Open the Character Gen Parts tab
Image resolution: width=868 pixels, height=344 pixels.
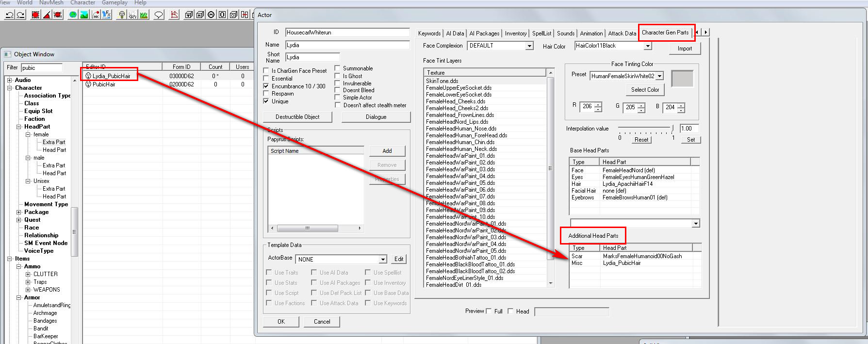tap(665, 33)
